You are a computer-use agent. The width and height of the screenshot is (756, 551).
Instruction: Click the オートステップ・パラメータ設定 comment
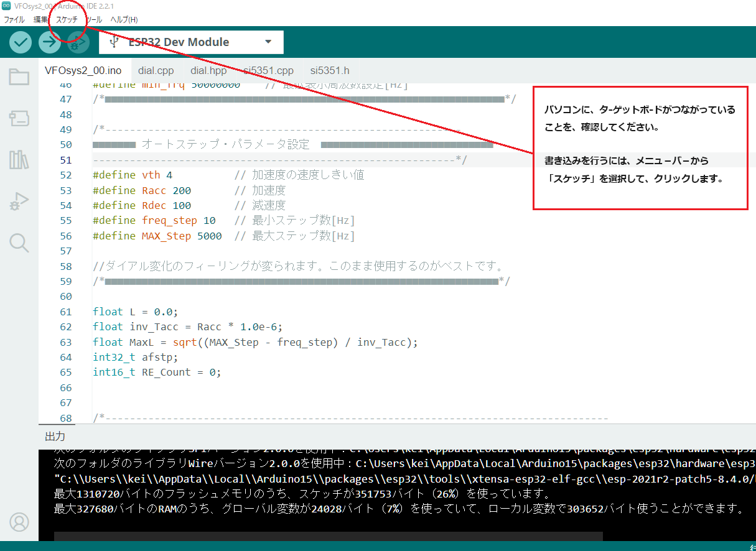click(x=225, y=144)
